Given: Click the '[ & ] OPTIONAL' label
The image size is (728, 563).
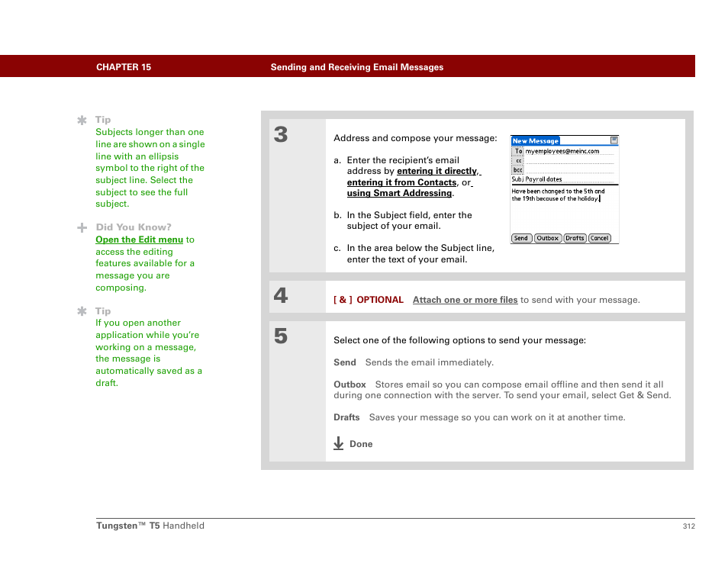Looking at the screenshot, I should point(368,300).
